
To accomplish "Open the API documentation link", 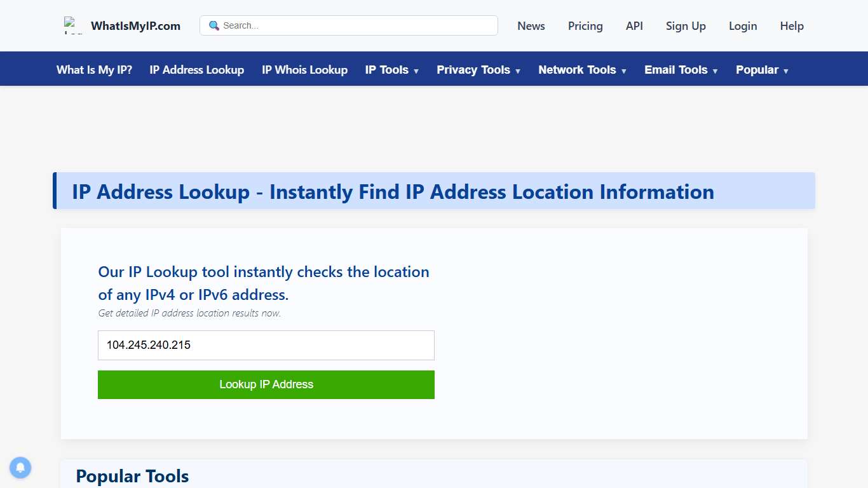I will pos(634,26).
